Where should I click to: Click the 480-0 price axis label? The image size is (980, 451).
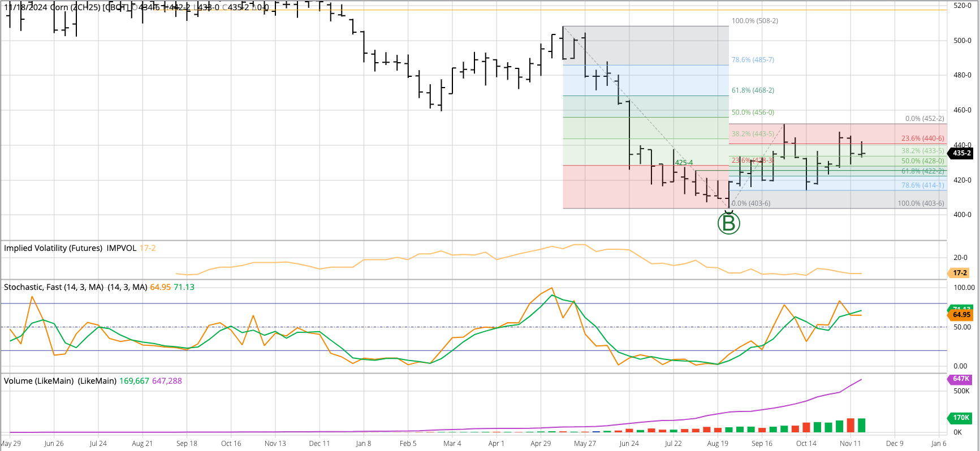coord(962,75)
